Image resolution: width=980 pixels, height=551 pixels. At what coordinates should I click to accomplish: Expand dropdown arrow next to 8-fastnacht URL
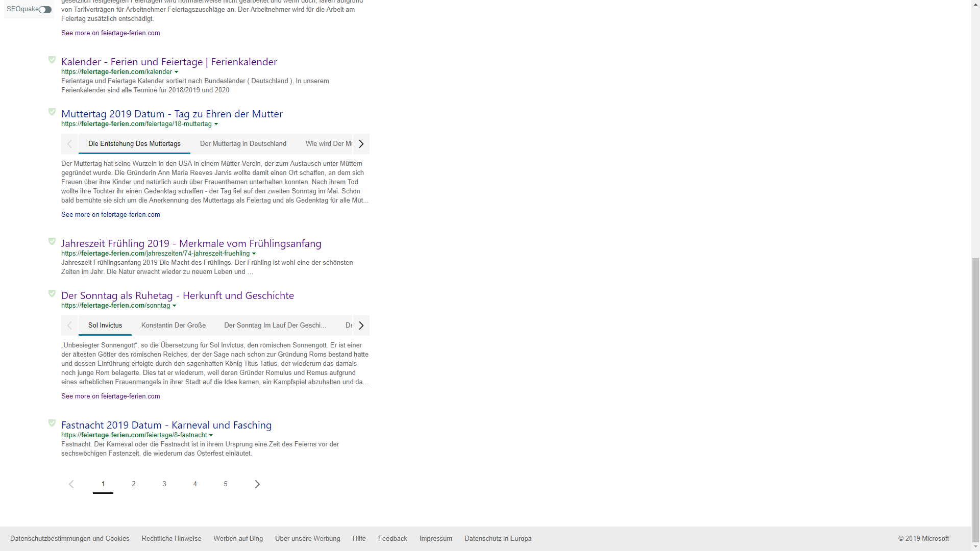click(x=211, y=436)
